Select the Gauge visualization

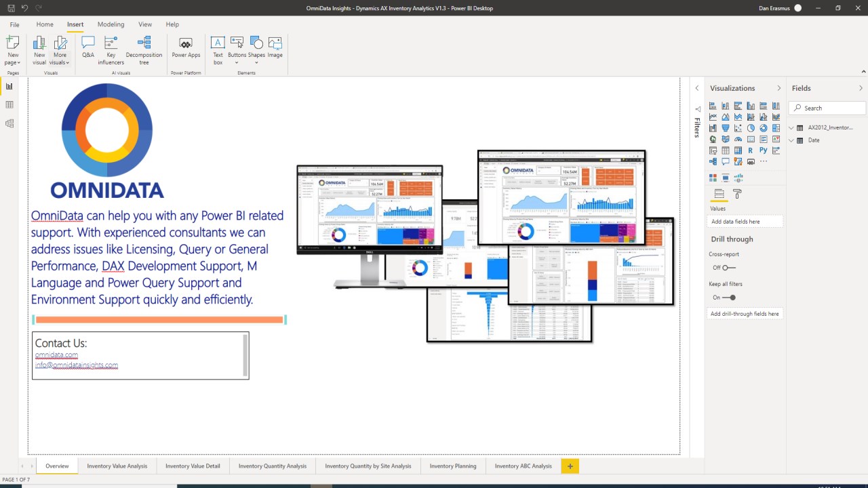[738, 139]
